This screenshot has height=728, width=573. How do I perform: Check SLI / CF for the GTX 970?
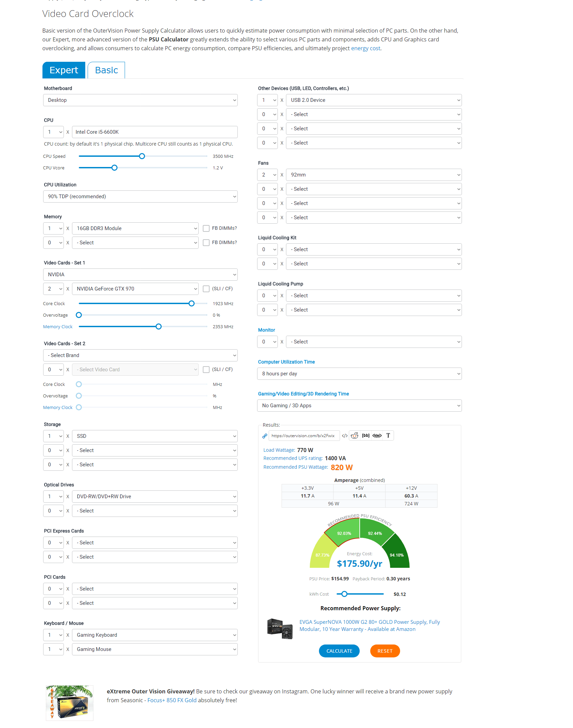tap(206, 289)
